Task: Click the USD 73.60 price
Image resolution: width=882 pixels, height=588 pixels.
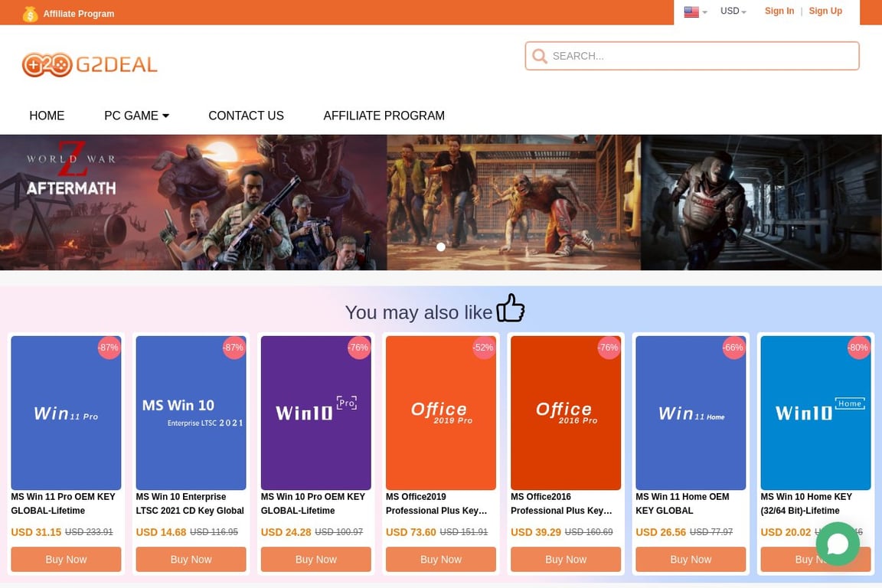Action: [x=410, y=532]
